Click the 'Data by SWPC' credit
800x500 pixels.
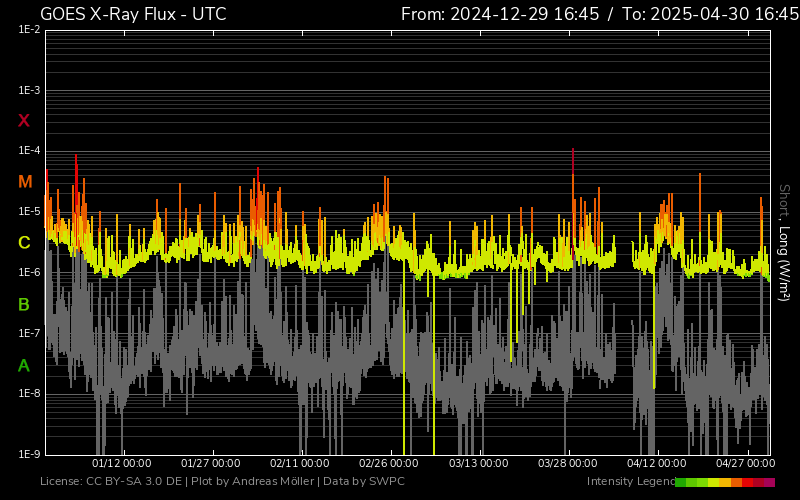point(364,481)
